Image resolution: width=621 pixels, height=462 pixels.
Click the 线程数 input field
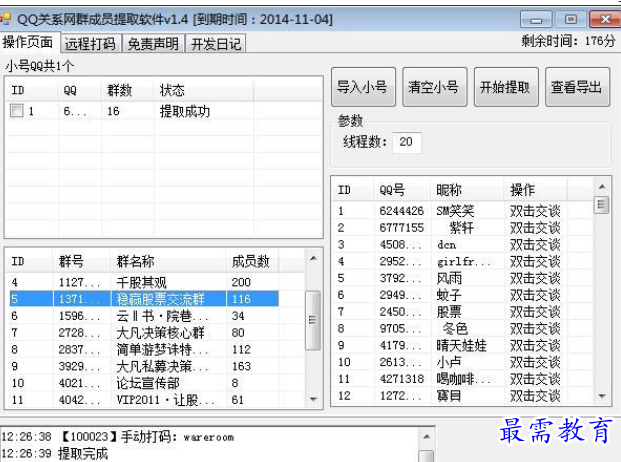pos(407,142)
